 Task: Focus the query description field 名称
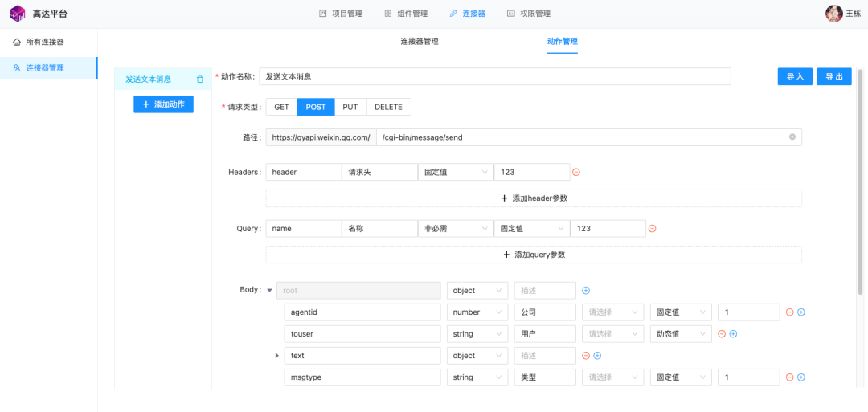pos(379,228)
